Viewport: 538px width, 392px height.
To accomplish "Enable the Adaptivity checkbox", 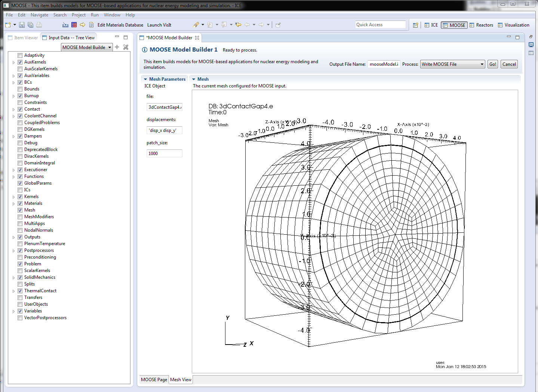I will click(x=20, y=55).
